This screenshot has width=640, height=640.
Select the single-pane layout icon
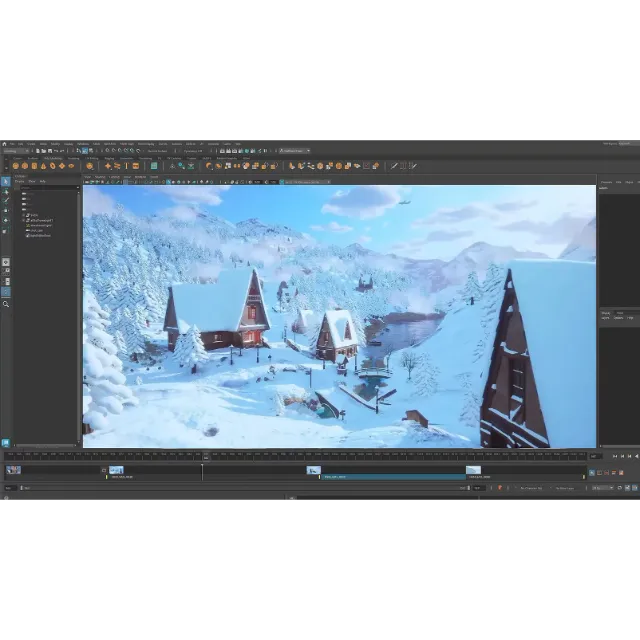tap(6, 262)
